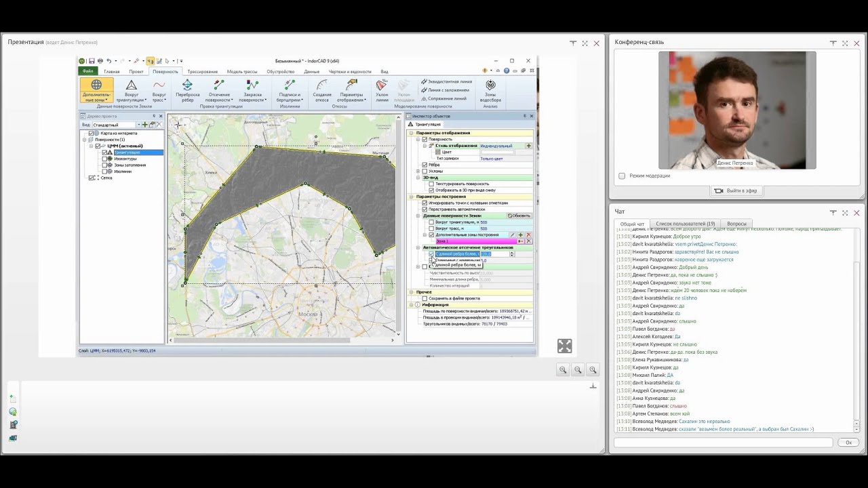Open the Файл menu
The image size is (868, 488).
coord(88,71)
